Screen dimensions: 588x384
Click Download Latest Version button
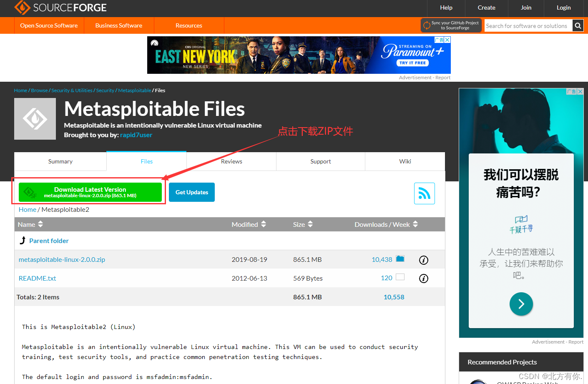(90, 192)
